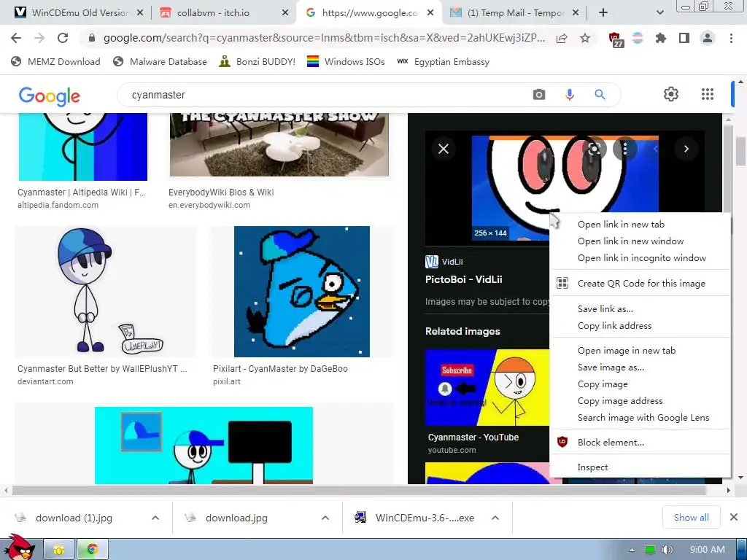Open Google Lens icon on preview image
This screenshot has height=560, width=747.
[x=594, y=149]
